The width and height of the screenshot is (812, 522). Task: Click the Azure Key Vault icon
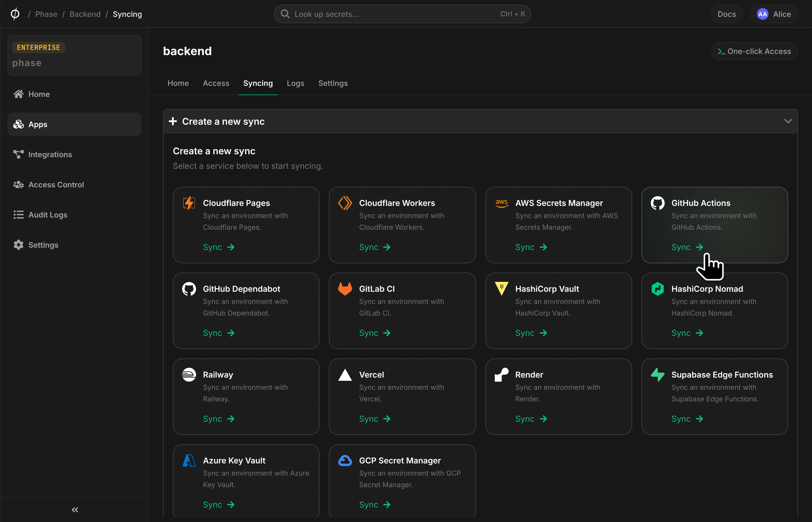tap(189, 460)
